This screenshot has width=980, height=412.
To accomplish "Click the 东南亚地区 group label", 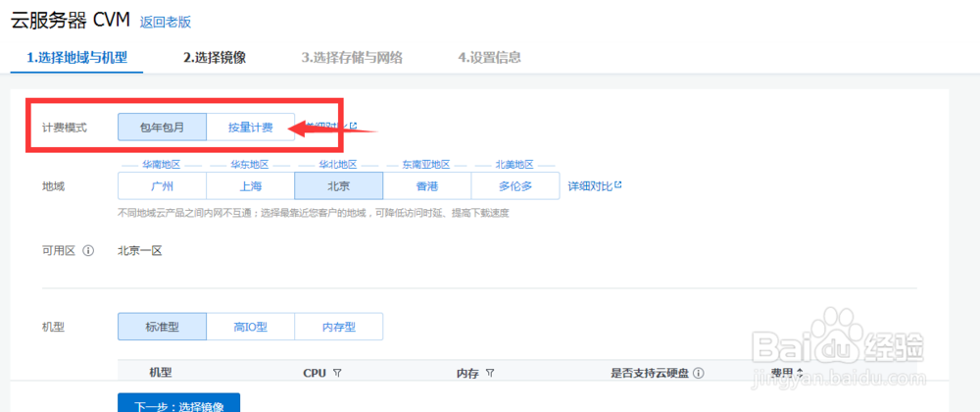I will point(426,165).
